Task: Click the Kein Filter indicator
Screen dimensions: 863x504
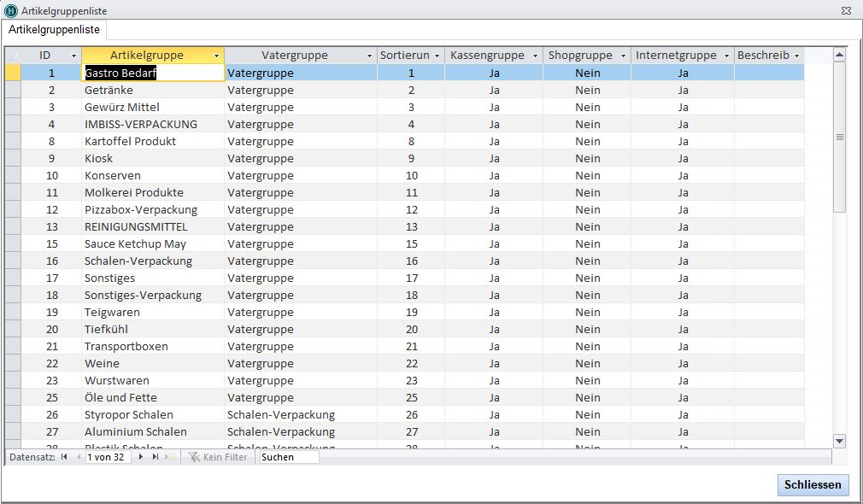Action: (x=217, y=457)
